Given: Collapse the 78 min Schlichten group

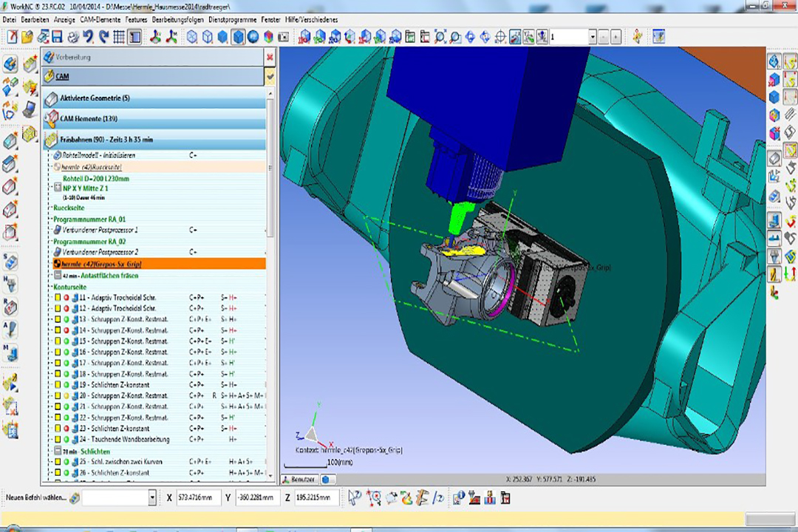Looking at the screenshot, I should click(x=58, y=451).
